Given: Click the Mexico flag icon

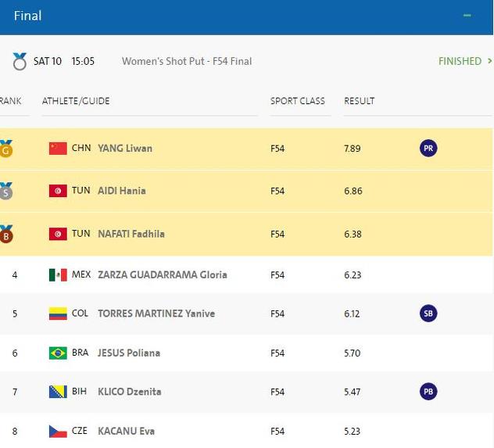Looking at the screenshot, I should click(x=58, y=274).
